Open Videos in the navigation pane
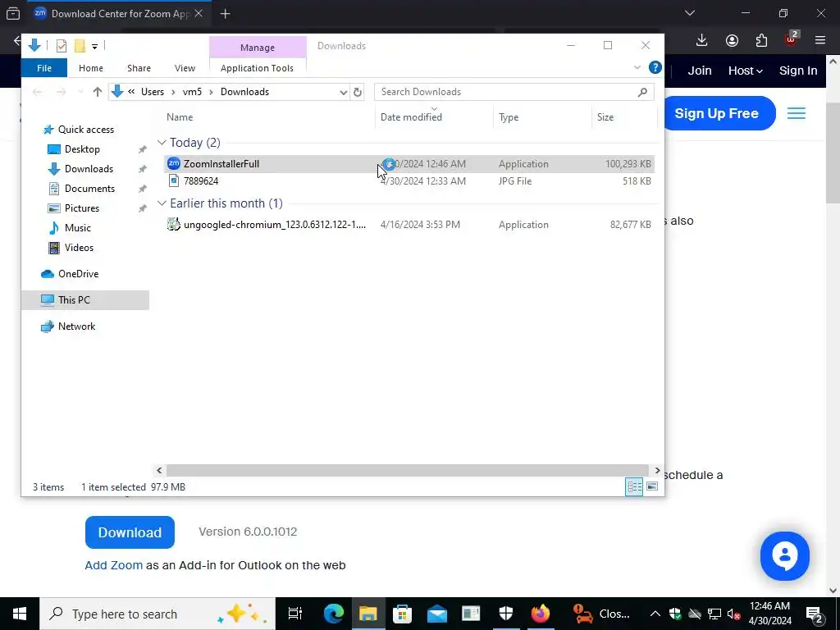 79,248
